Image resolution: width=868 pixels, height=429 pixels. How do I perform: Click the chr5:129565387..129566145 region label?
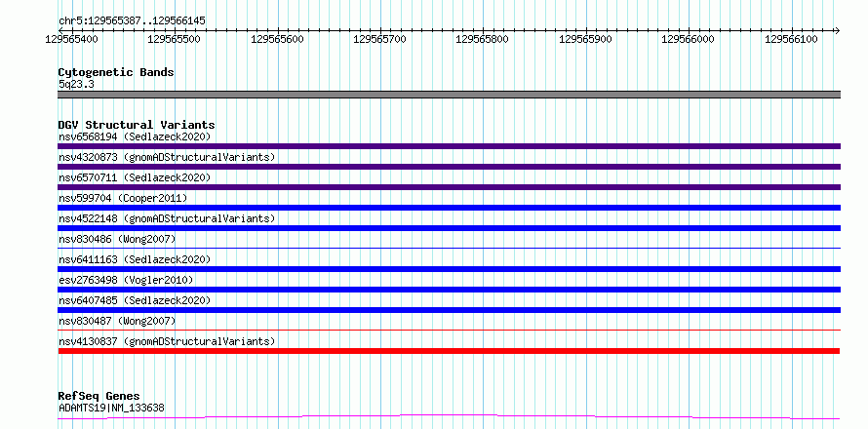(132, 21)
